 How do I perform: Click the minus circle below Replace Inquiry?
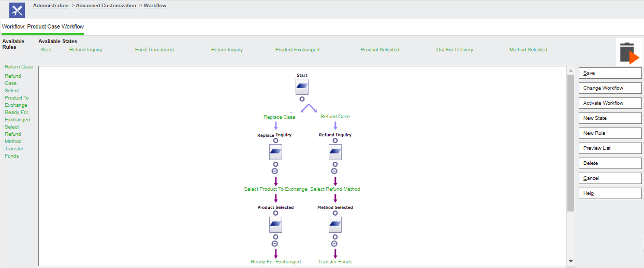pos(275,171)
